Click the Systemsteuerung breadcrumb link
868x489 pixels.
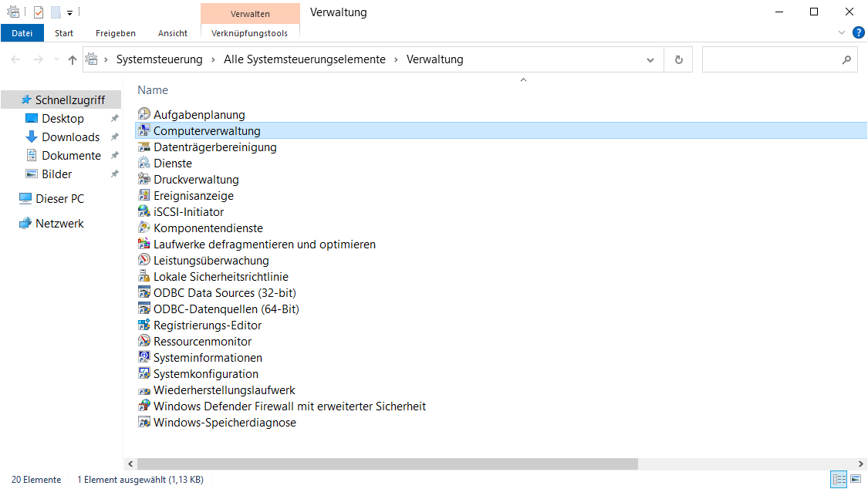point(159,59)
